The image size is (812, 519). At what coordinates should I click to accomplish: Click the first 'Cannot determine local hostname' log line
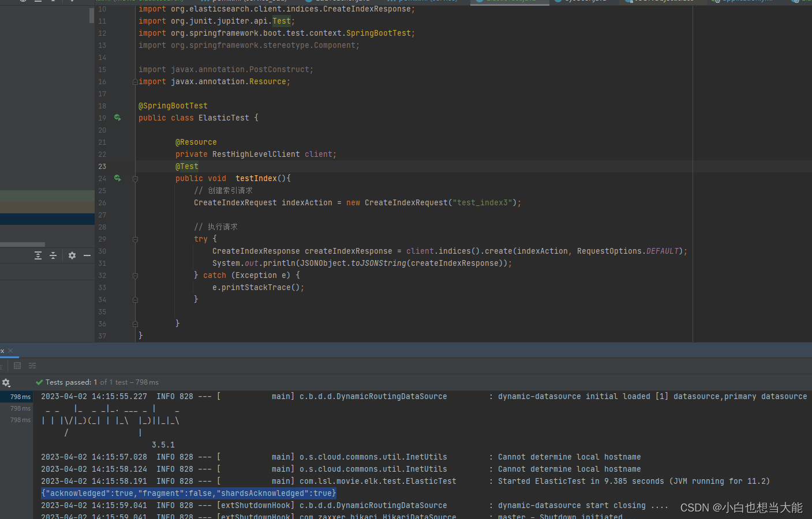click(570, 457)
